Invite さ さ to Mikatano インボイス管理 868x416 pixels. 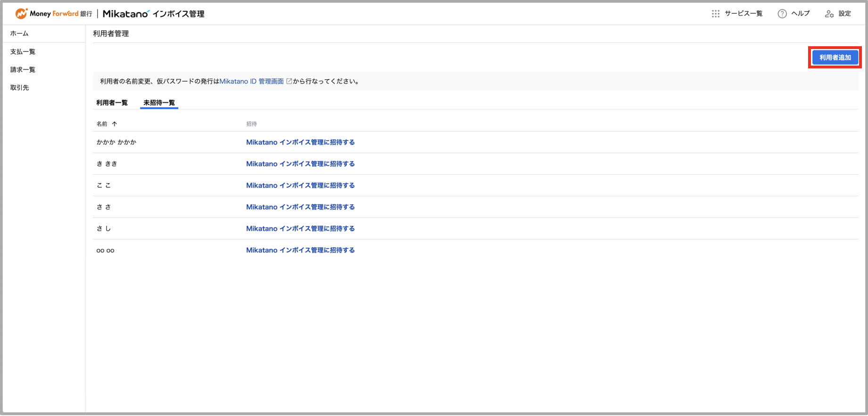click(x=300, y=207)
